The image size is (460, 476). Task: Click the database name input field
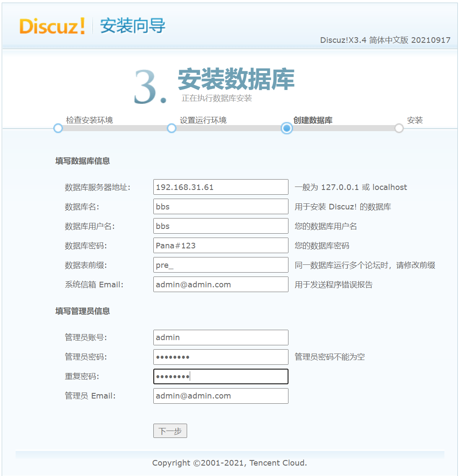coord(220,206)
